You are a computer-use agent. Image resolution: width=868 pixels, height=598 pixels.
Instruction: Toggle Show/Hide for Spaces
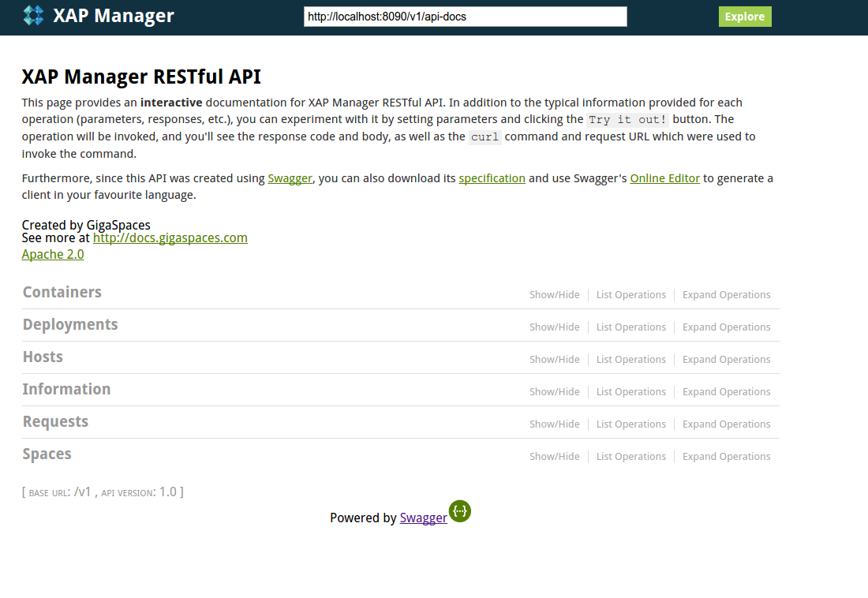[x=554, y=456]
